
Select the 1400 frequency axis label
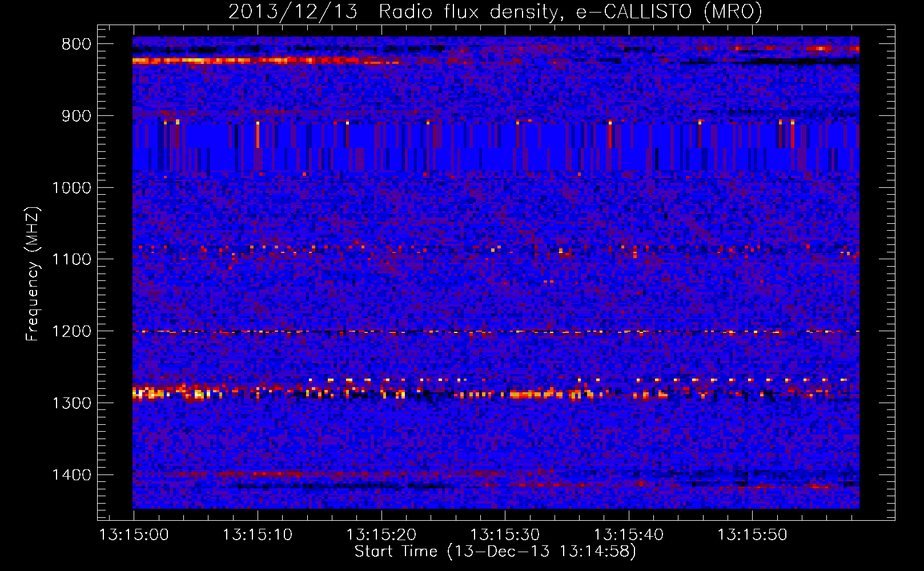(71, 475)
